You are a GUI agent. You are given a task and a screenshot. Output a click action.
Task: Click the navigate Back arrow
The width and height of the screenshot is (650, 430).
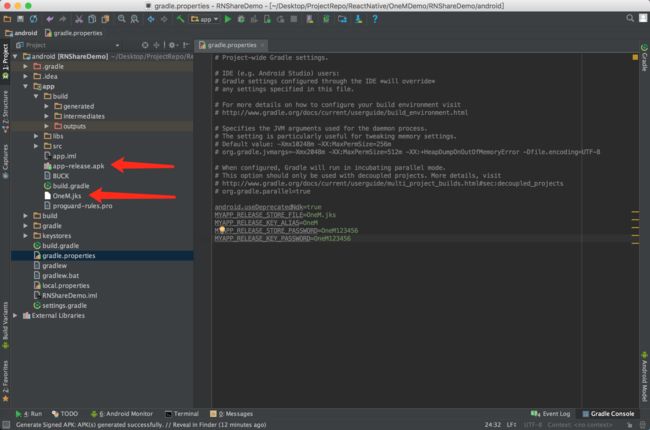pos(151,19)
